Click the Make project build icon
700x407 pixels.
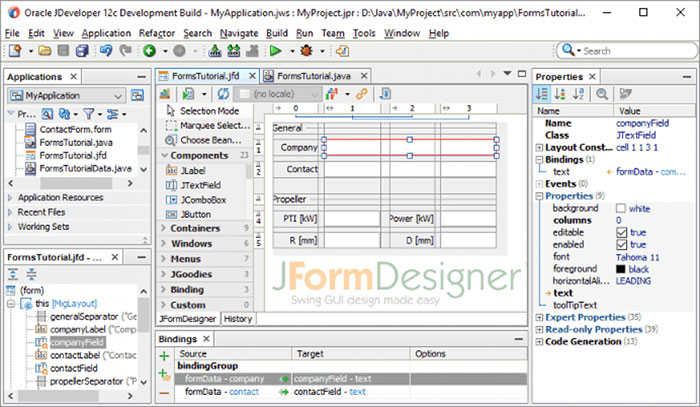(215, 51)
